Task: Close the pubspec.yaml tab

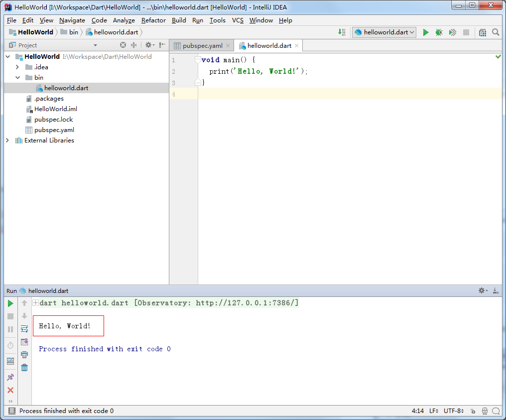Action: pyautogui.click(x=228, y=46)
